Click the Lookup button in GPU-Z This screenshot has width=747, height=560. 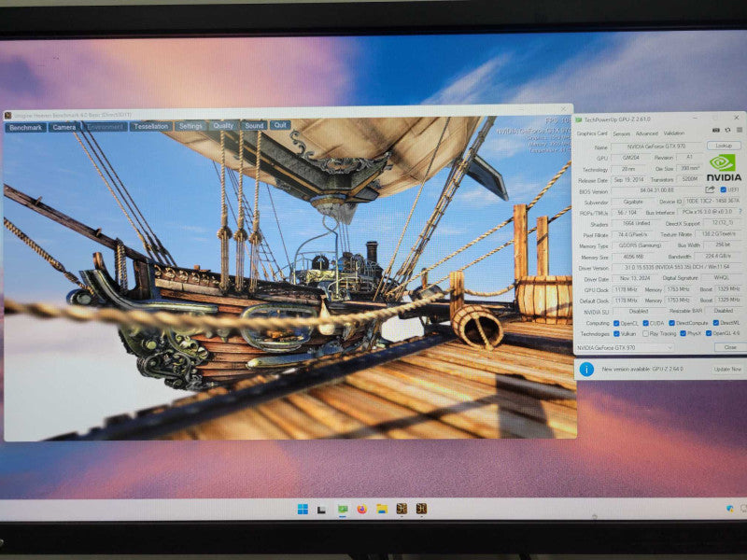point(724,146)
